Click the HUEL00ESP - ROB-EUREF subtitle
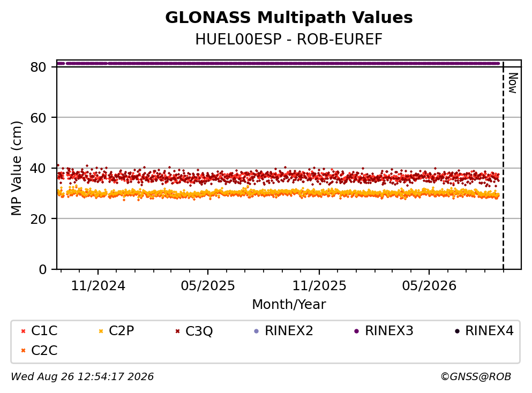This screenshot has height=393, width=532. click(x=289, y=40)
